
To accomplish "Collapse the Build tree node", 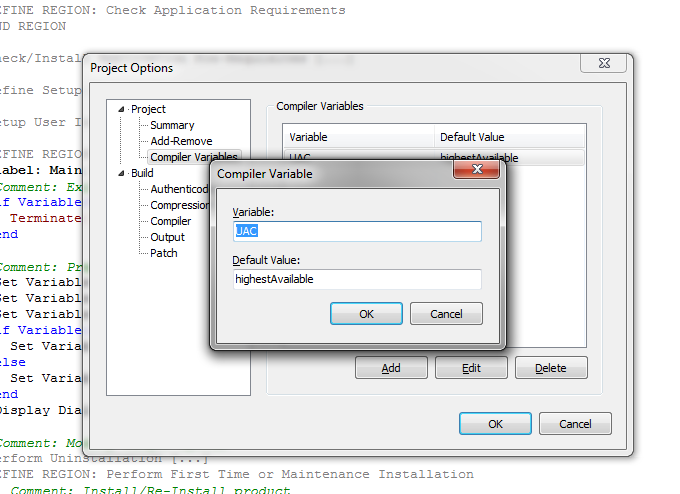I will [121, 173].
